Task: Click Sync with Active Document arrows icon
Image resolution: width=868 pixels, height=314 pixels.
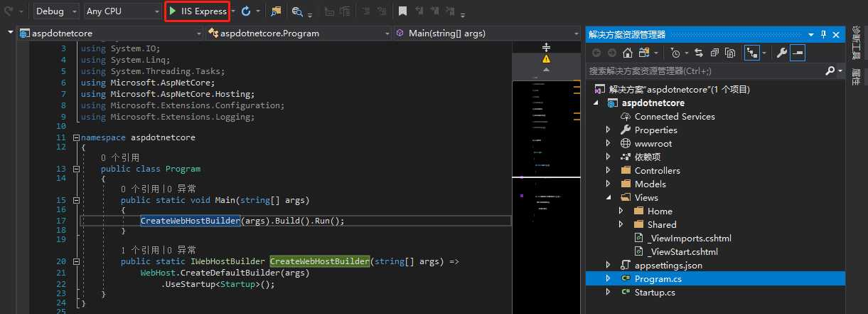Action: [x=698, y=53]
